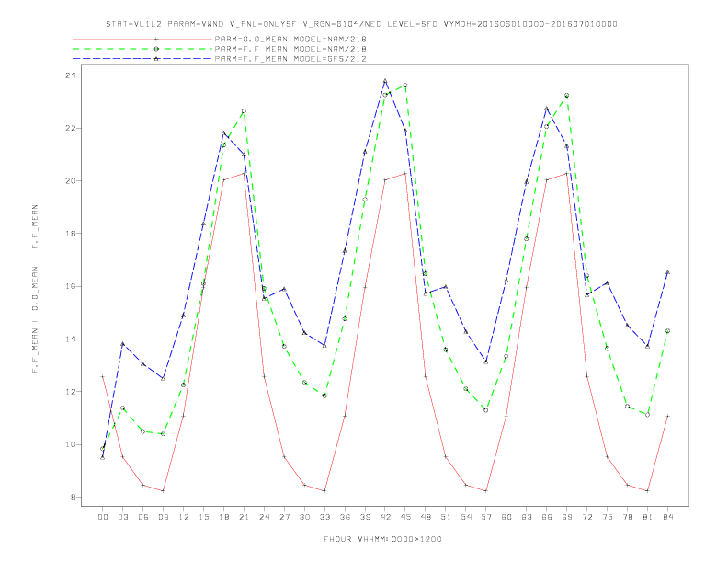Click x-axis tick label 51
Image resolution: width=728 pixels, height=563 pixels.
[x=446, y=517]
